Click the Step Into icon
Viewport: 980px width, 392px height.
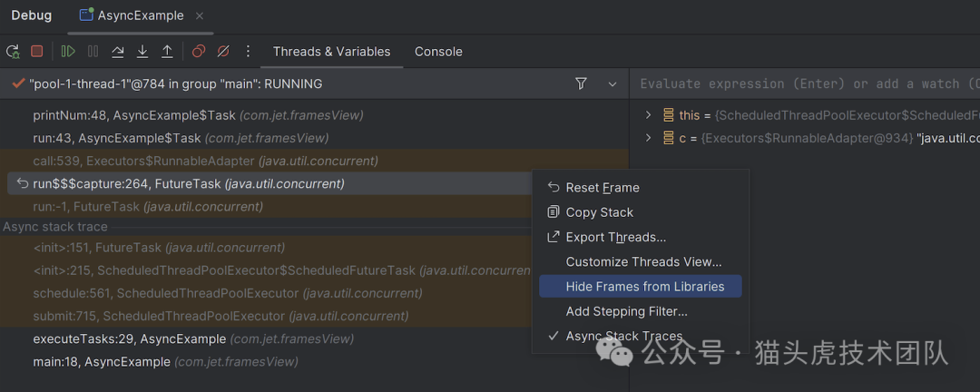[142, 52]
